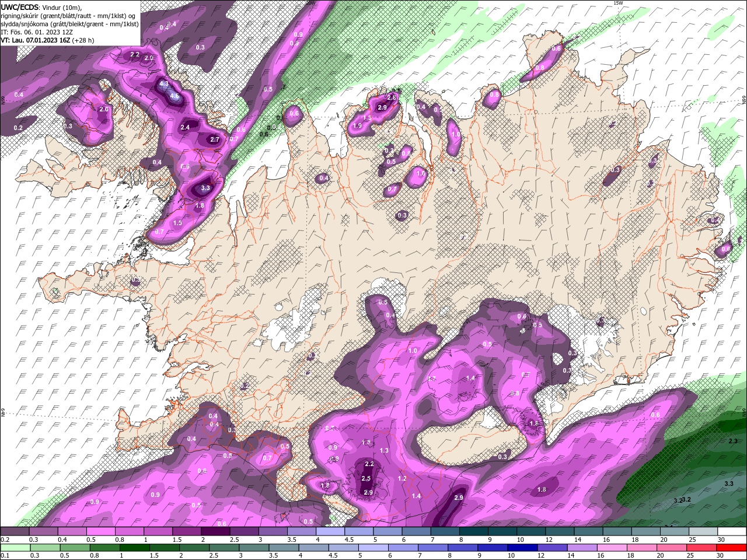The width and height of the screenshot is (747, 560).
Task: Click the 1.5 precipitation value on the map
Action: tap(177, 223)
